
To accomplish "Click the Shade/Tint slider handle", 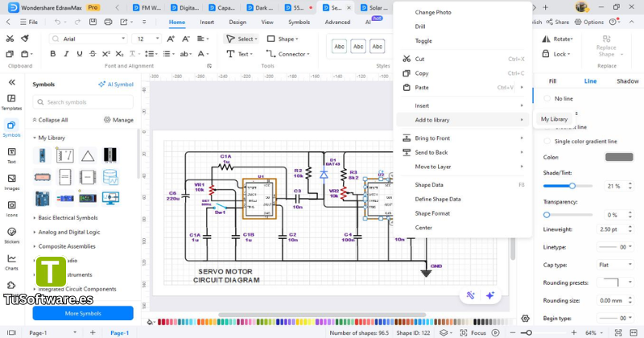I will [572, 186].
